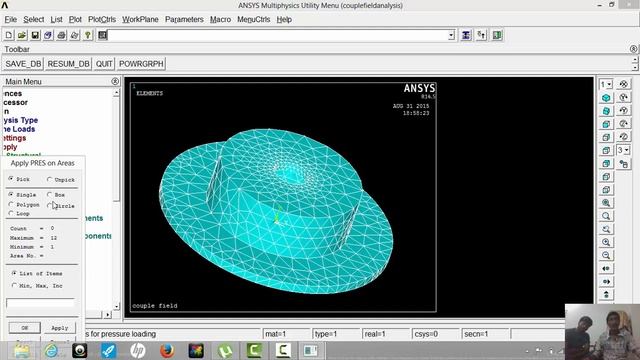
Task: Click the Save Analysis floppy icon
Action: point(35,35)
